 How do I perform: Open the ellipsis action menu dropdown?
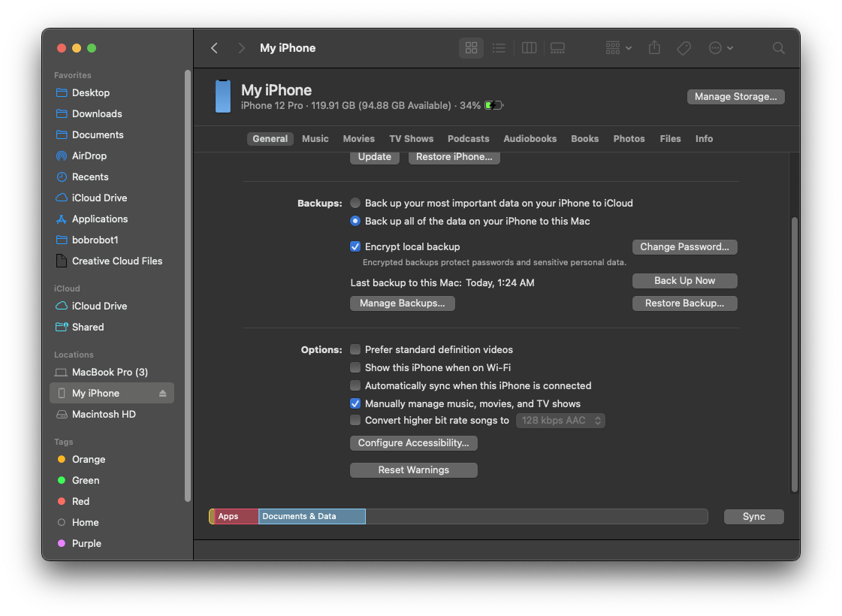720,48
